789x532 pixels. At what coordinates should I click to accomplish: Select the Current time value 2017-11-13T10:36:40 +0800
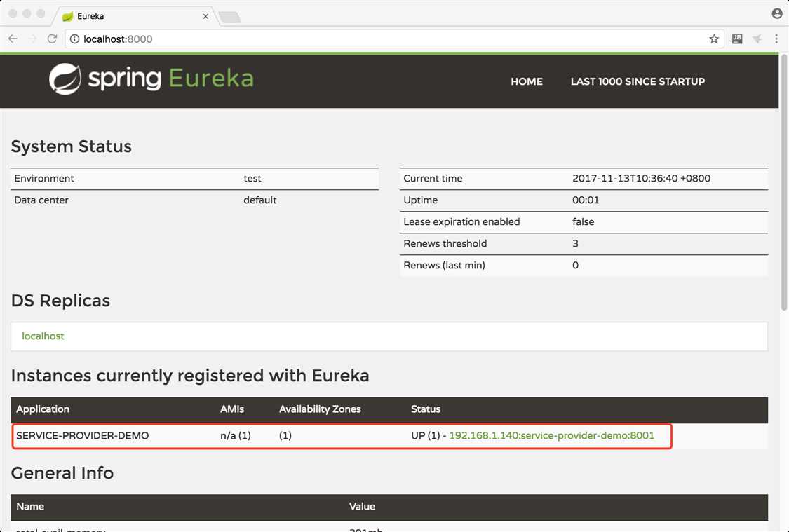tap(641, 179)
